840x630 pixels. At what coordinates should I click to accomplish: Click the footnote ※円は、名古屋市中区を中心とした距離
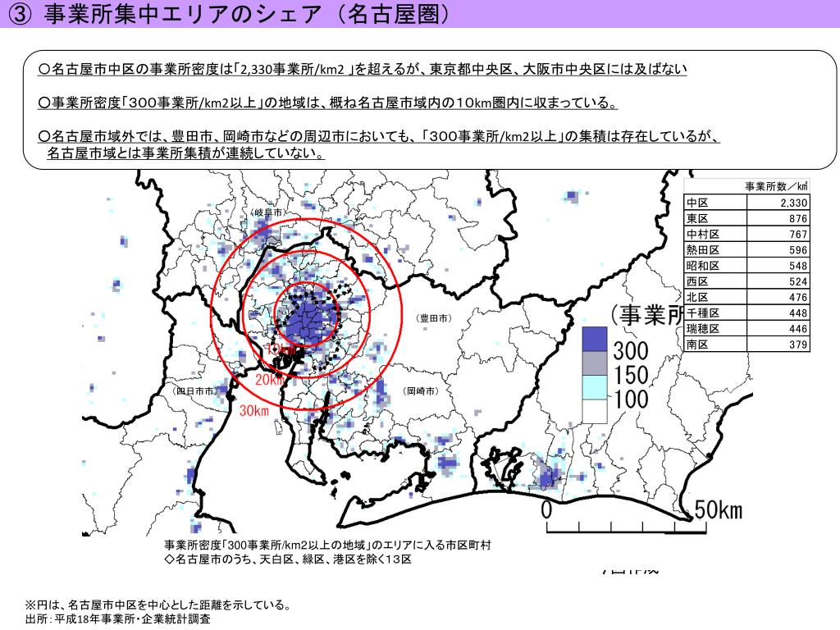[158, 605]
